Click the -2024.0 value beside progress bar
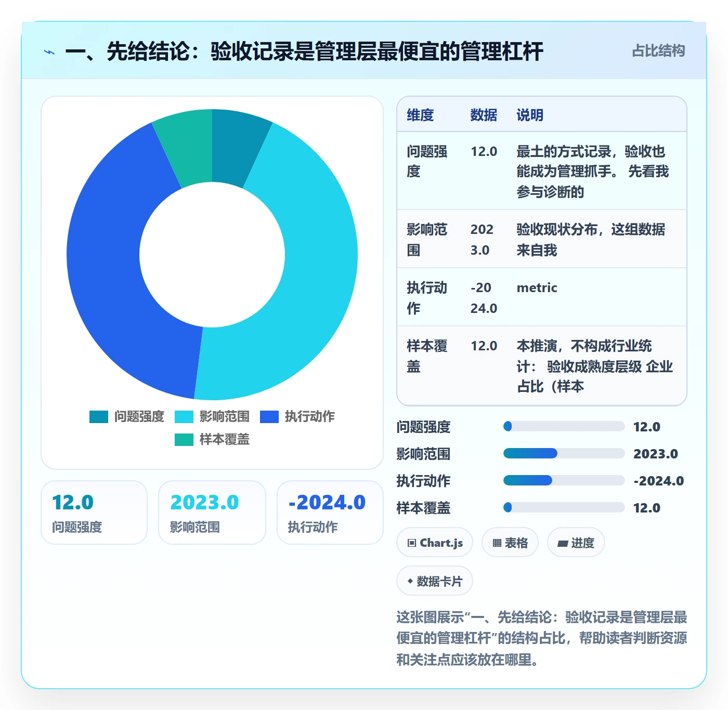This screenshot has width=728, height=710. pyautogui.click(x=658, y=481)
